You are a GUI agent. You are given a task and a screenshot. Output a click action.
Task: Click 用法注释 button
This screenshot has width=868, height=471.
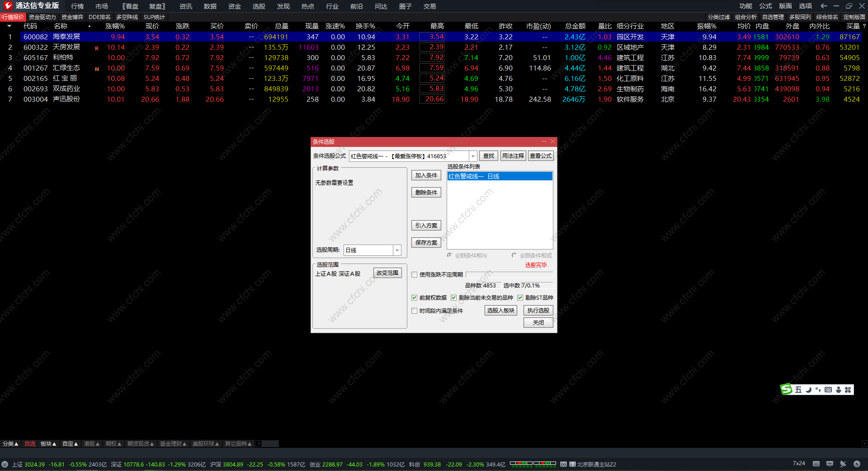513,156
